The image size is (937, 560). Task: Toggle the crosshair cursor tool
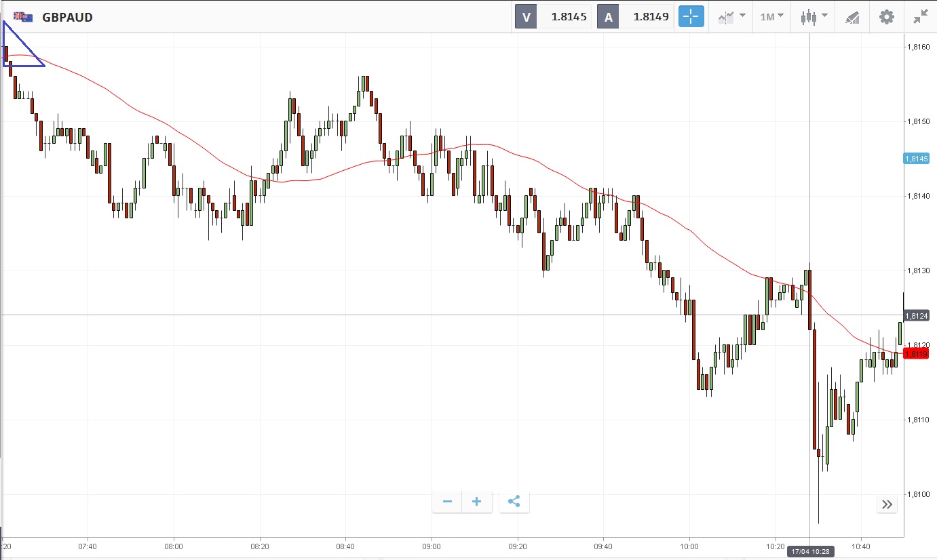pyautogui.click(x=692, y=17)
